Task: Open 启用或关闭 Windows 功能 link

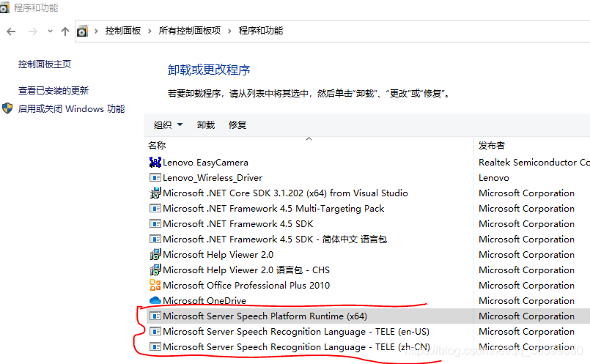Action: pyautogui.click(x=72, y=108)
